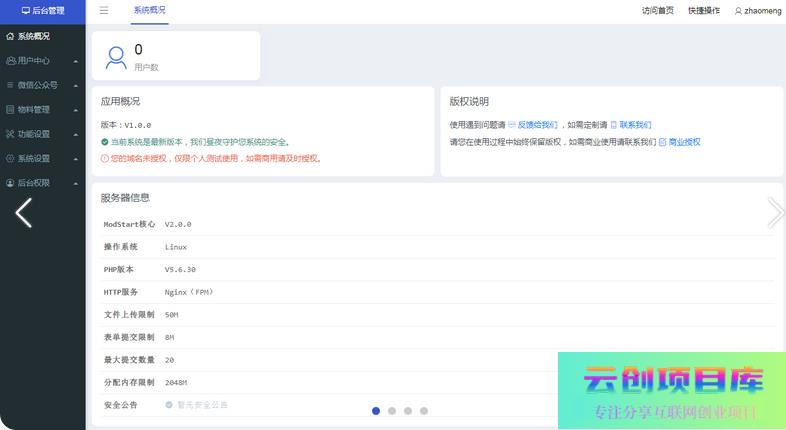Click the 后台管理 logo header
The image size is (786, 430).
click(43, 11)
